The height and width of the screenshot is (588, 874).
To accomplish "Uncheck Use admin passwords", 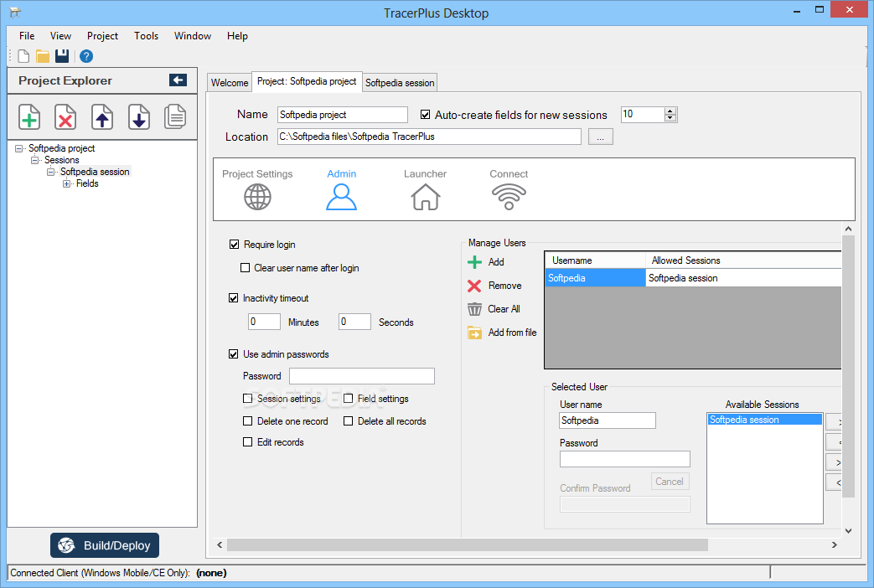I will pyautogui.click(x=234, y=354).
